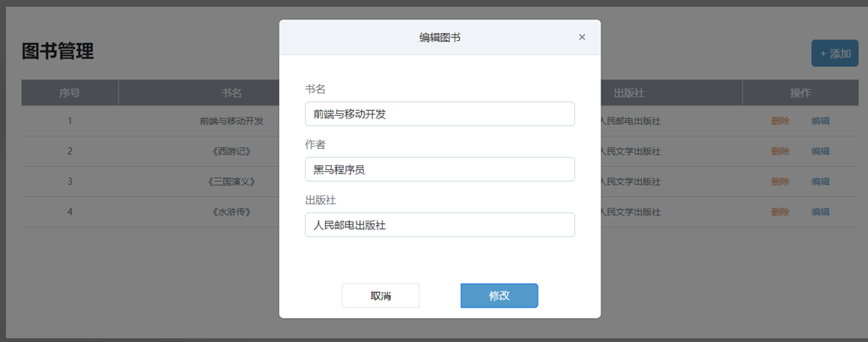The height and width of the screenshot is (342, 868).
Task: Close the 编辑图书 dialog with the X
Action: click(x=582, y=37)
